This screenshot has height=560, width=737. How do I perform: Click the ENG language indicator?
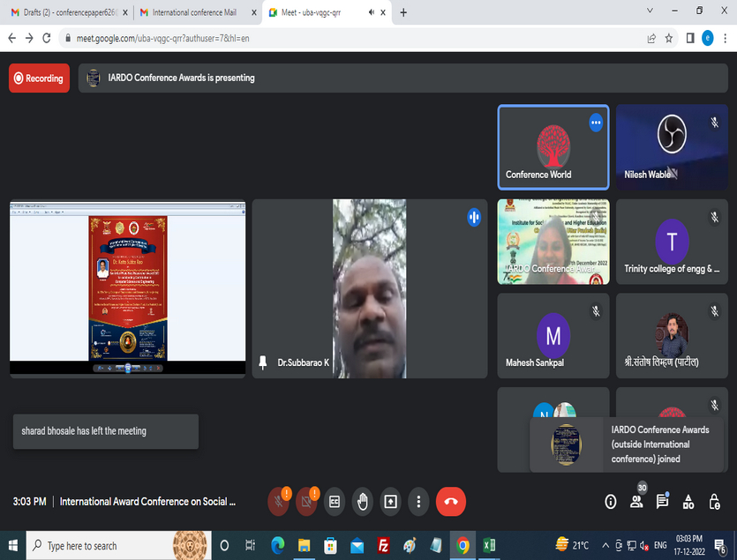pyautogui.click(x=660, y=545)
